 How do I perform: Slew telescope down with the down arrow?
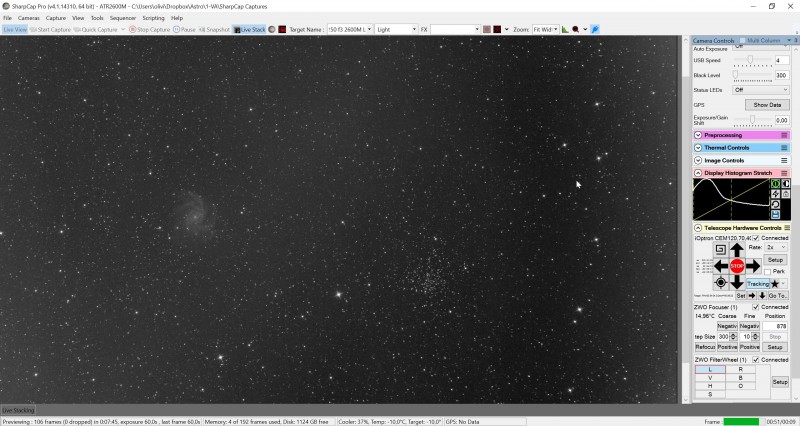point(737,282)
